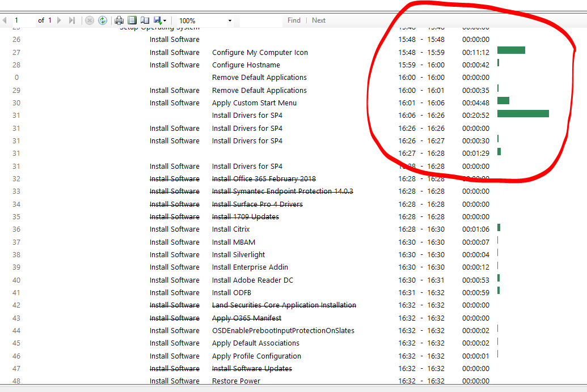Go to next page arrow

point(59,20)
